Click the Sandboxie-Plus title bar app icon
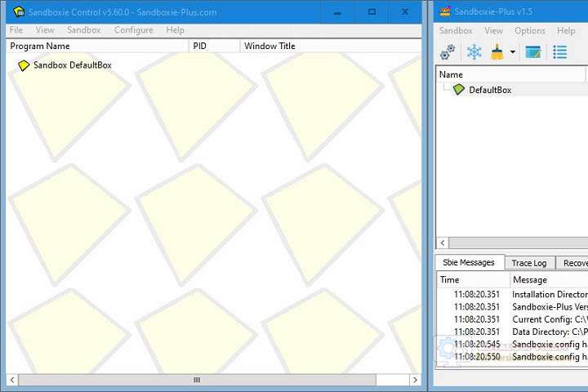The image size is (588, 392). tap(445, 11)
